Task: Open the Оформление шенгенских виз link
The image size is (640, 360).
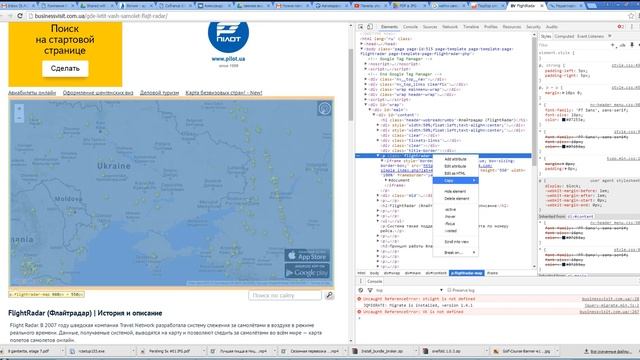Action: tap(98, 93)
